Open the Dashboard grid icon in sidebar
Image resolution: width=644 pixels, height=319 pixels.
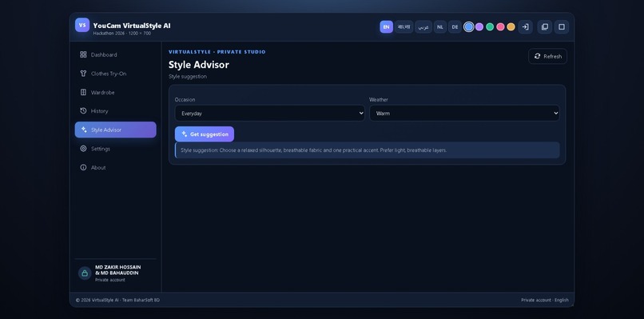click(x=83, y=54)
